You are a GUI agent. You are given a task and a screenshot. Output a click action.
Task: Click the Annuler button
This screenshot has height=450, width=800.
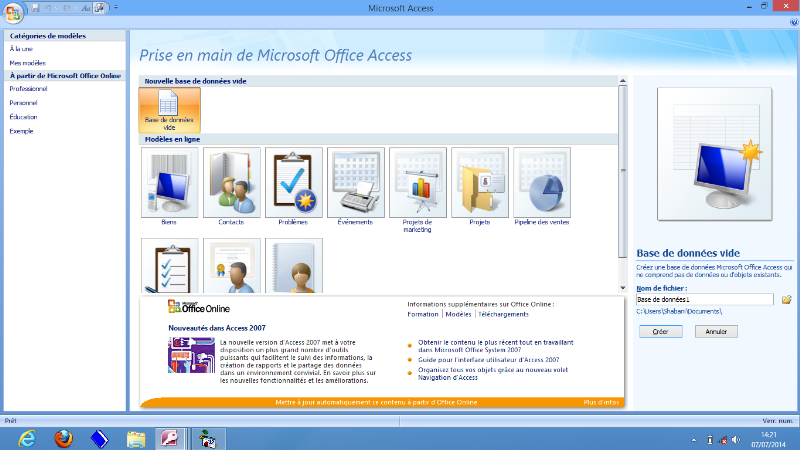pos(716,332)
